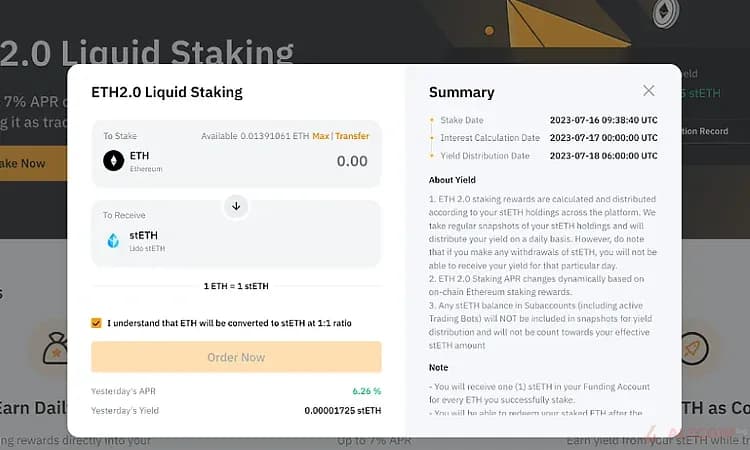Open the Record link behind the dialog
750x450 pixels.
tap(704, 131)
